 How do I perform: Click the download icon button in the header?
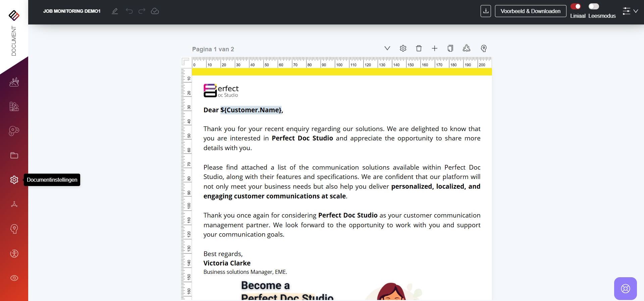pos(486,11)
